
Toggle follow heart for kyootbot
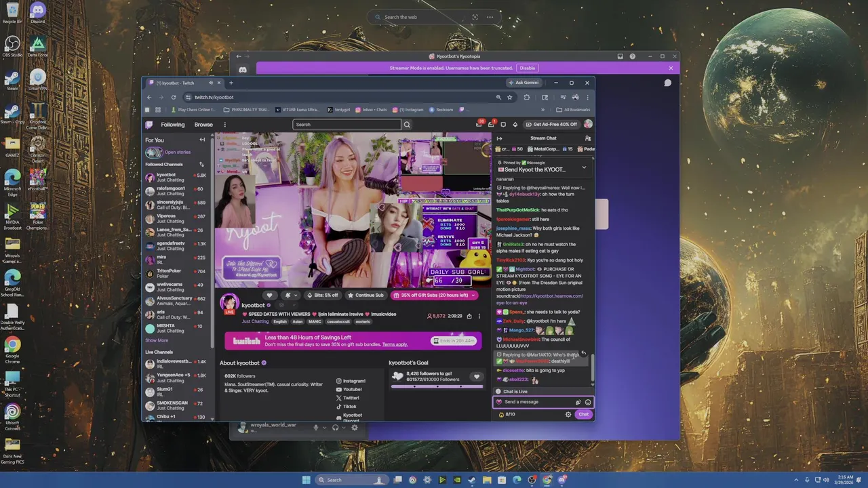tap(269, 295)
